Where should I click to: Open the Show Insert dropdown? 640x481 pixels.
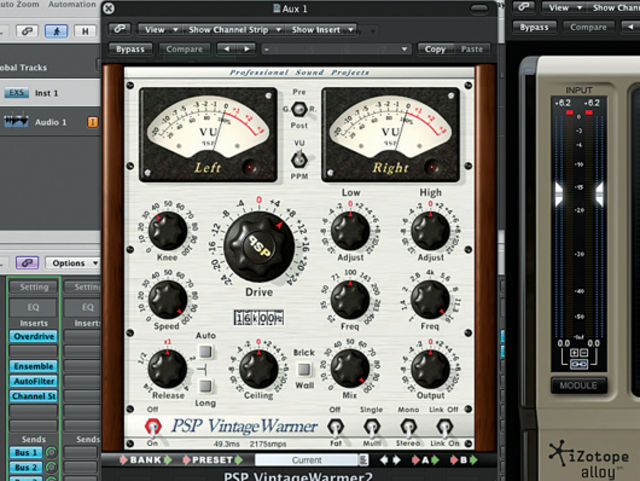(x=322, y=29)
